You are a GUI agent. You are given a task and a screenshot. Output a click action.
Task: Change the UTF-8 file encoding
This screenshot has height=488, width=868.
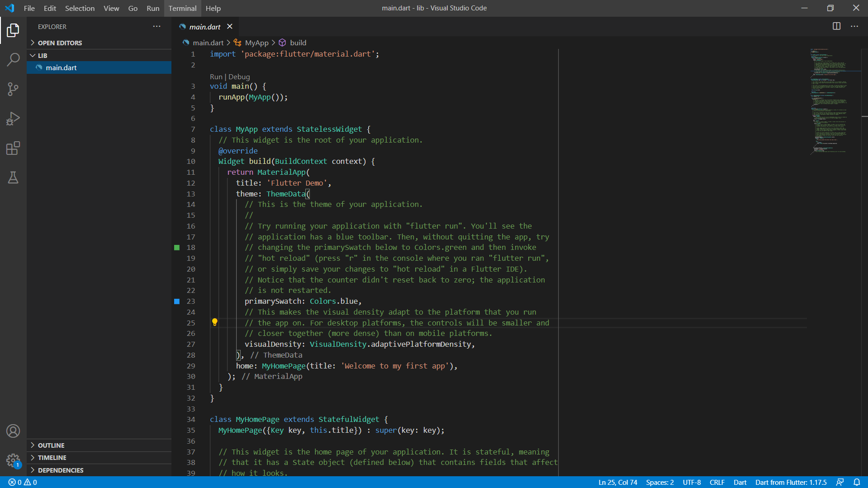pyautogui.click(x=692, y=482)
